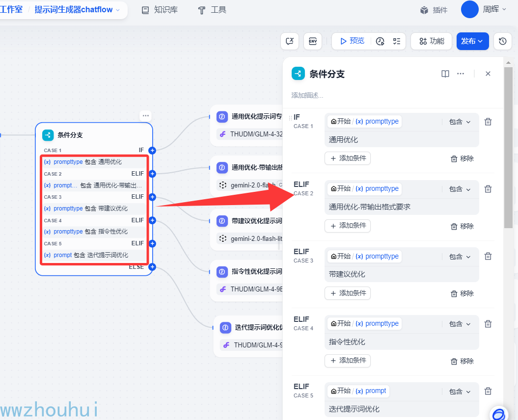The height and width of the screenshot is (420, 518).
Task: Click 移除 to remove CASE 3
Action: tap(462, 293)
